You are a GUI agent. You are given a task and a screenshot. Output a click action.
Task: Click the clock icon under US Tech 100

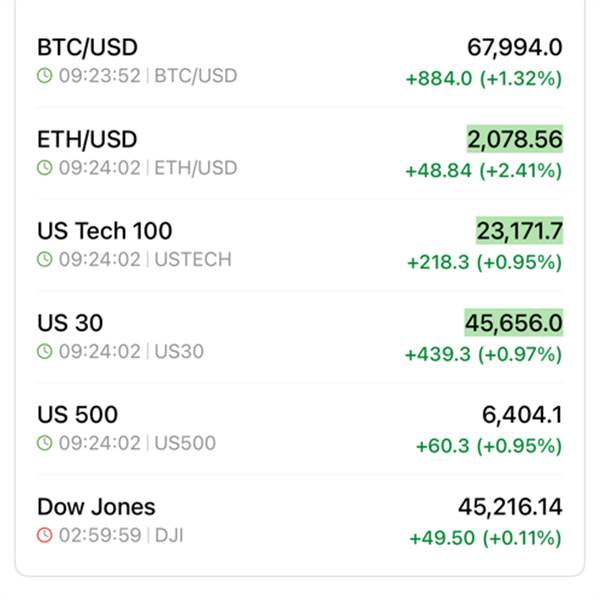[x=44, y=259]
